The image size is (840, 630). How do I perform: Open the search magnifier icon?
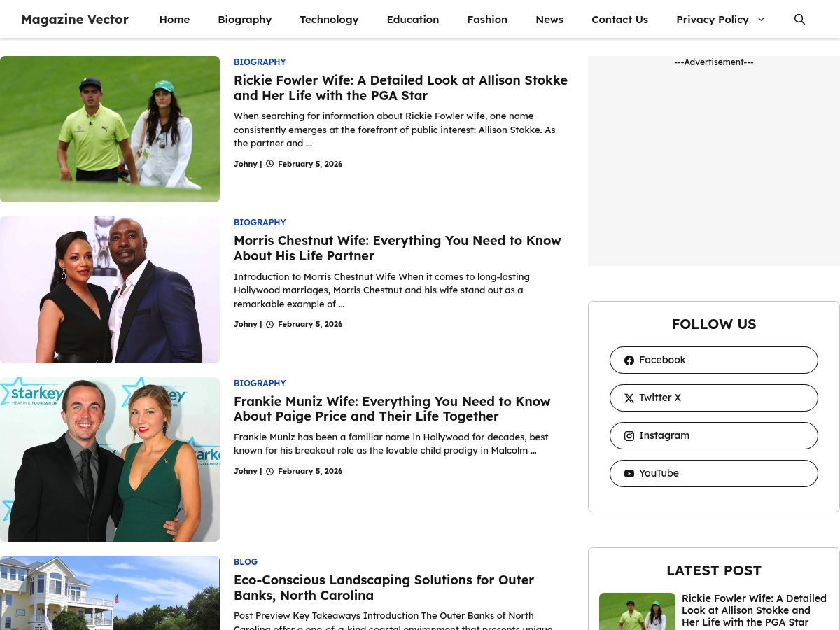[799, 20]
